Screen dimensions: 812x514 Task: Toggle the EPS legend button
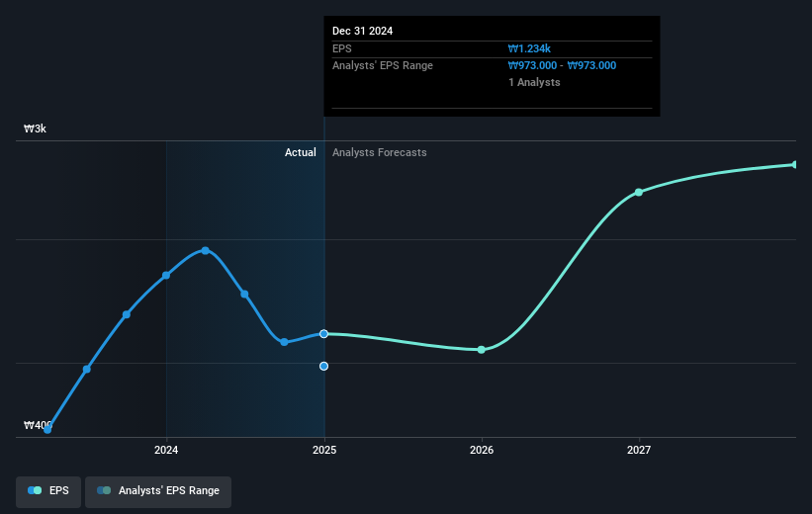[48, 491]
